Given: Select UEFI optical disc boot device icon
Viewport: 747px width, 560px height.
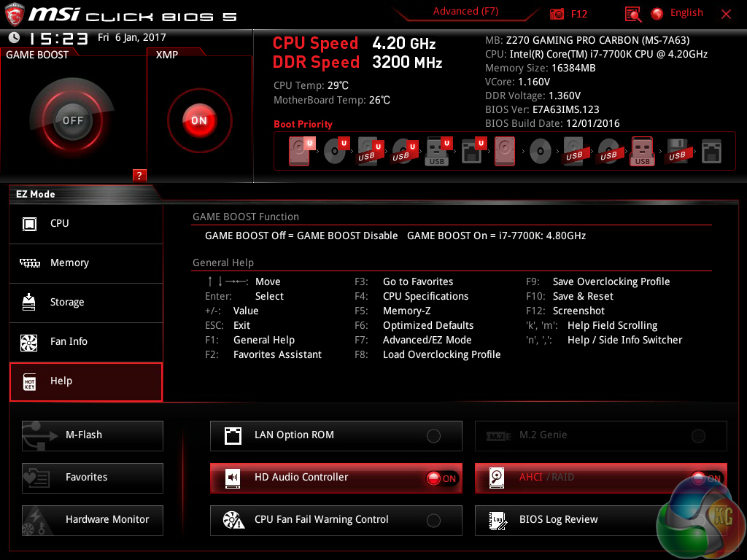Looking at the screenshot, I should tap(335, 151).
